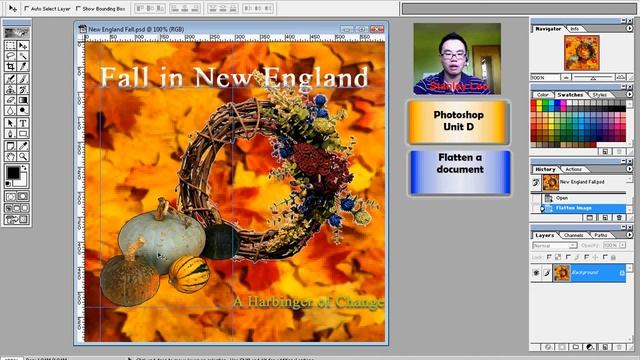Image resolution: width=640 pixels, height=360 pixels.
Task: Select the Crop tool
Action: pos(10,66)
